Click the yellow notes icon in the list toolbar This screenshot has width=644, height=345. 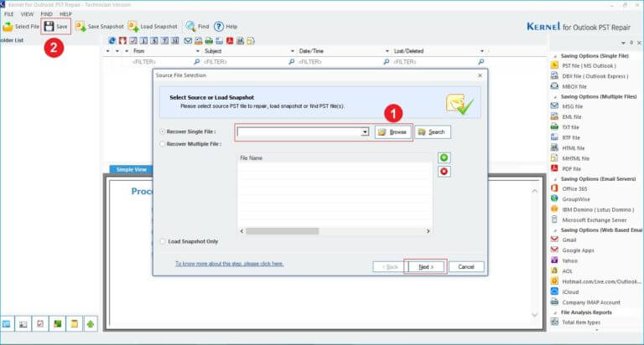tap(251, 40)
